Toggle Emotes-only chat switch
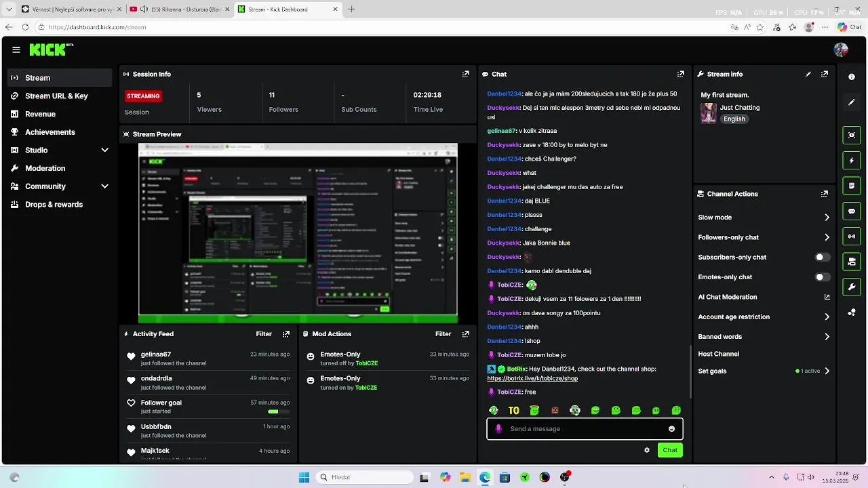The height and width of the screenshot is (488, 868). point(821,277)
